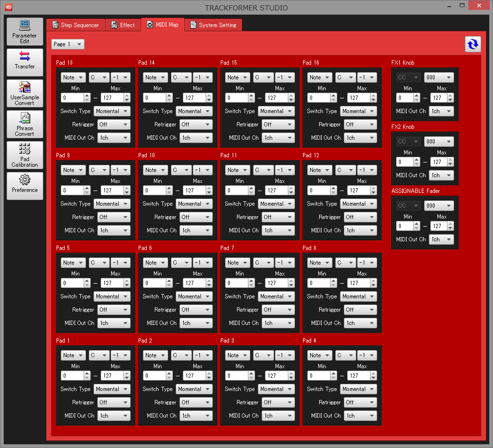This screenshot has width=493, height=448.
Task: Increase Pad 13 Min value
Action: tap(87, 95)
